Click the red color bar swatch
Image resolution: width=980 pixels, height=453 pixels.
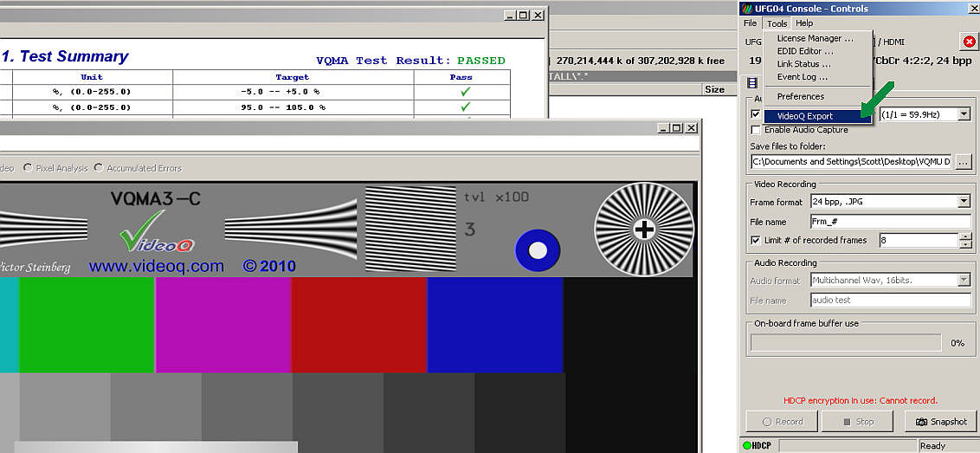point(359,325)
